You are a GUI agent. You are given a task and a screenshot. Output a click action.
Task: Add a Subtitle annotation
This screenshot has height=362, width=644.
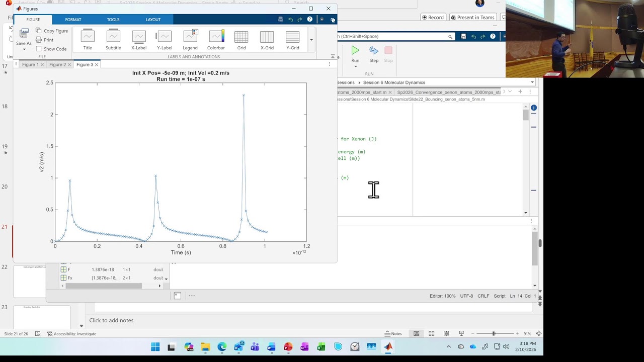[113, 40]
